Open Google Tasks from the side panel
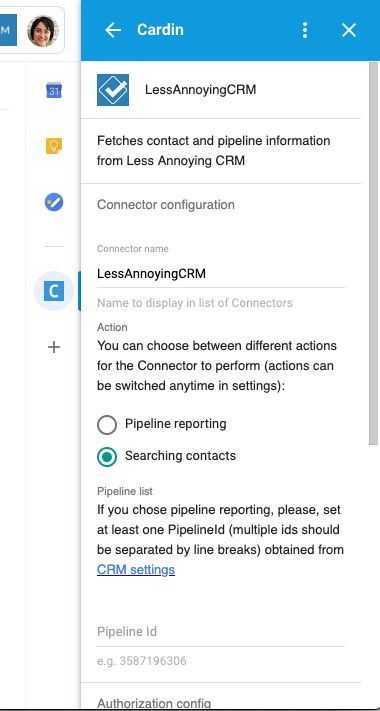 (x=54, y=202)
